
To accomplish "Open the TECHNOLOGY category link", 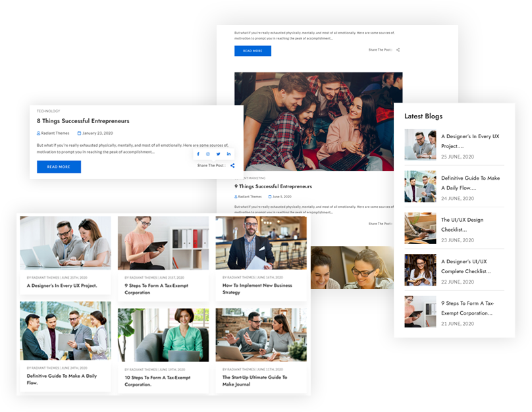I will click(x=48, y=111).
